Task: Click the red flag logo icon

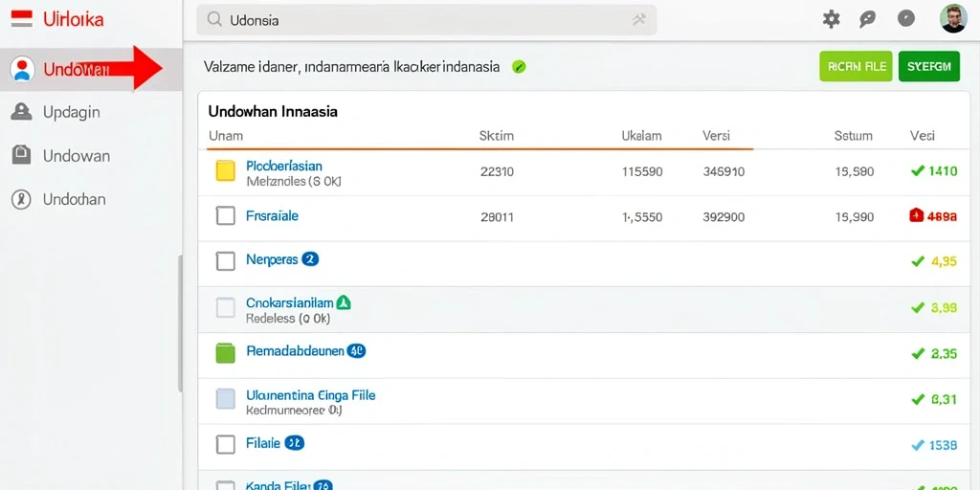Action: pyautogui.click(x=22, y=19)
